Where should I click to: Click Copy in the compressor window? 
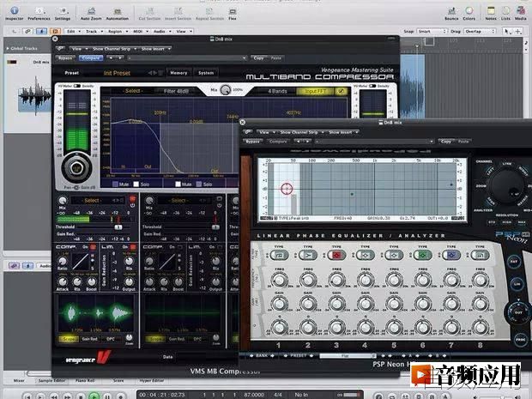click(x=258, y=58)
